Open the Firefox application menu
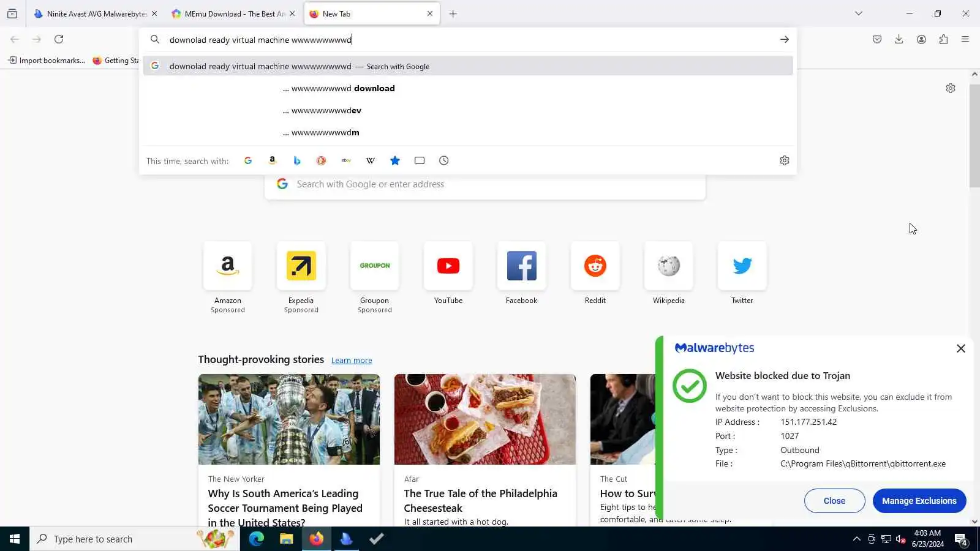This screenshot has height=551, width=980. click(x=965, y=39)
